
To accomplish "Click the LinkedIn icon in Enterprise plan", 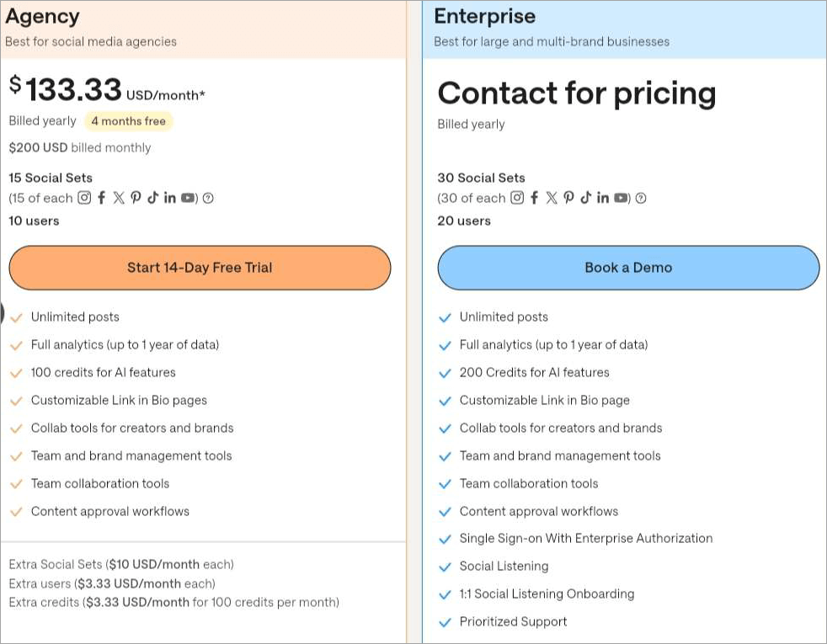I will click(603, 198).
